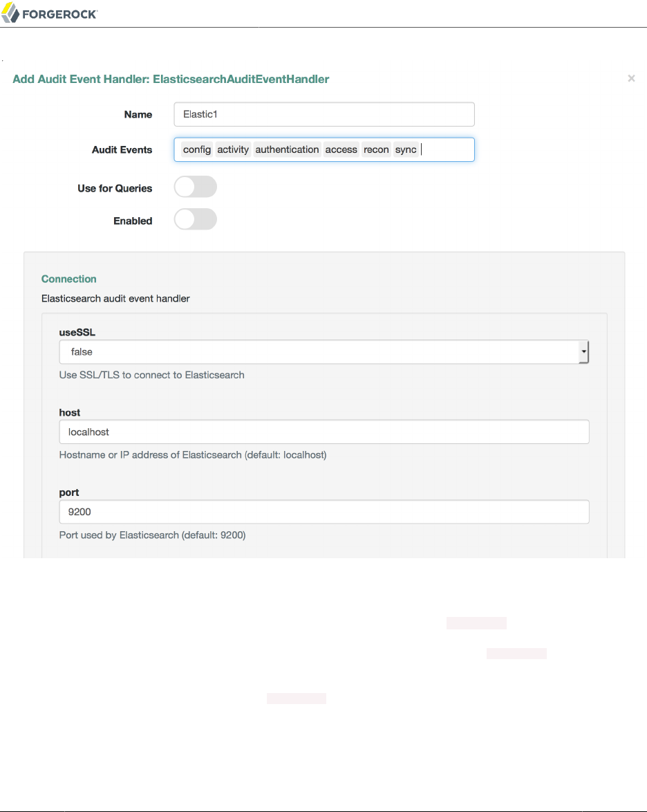This screenshot has height=812, width=647.
Task: Click the dialog title text
Action: (x=171, y=79)
